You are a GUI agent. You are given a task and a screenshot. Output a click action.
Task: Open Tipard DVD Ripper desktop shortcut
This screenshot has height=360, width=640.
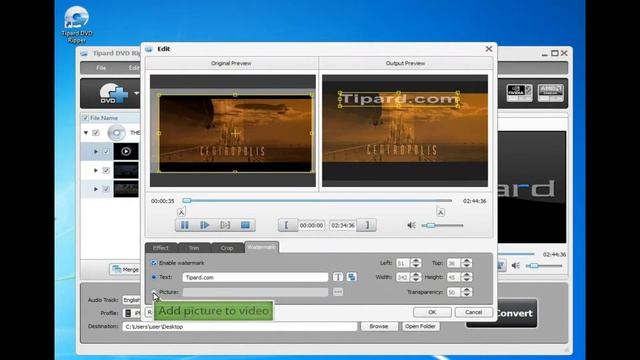click(x=77, y=24)
